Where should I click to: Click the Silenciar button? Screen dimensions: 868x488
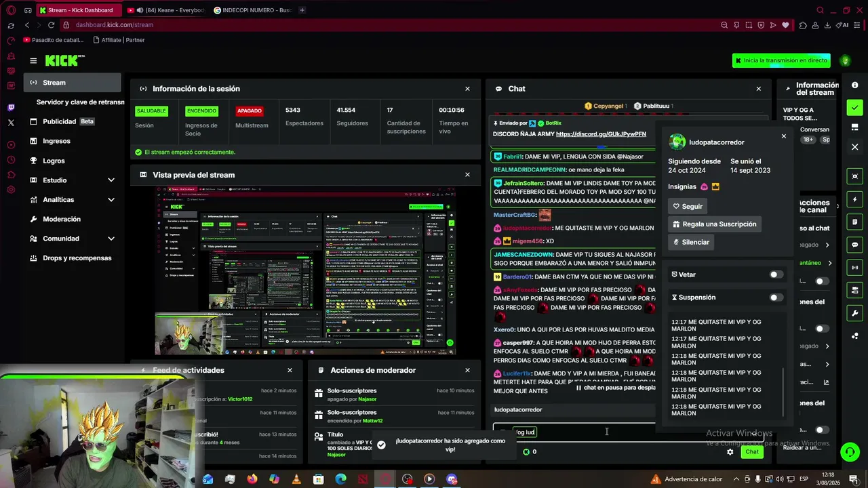(x=691, y=242)
